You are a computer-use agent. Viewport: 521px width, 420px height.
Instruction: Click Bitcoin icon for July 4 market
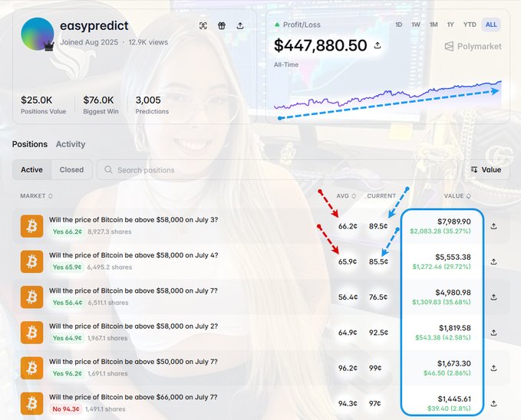click(x=32, y=261)
